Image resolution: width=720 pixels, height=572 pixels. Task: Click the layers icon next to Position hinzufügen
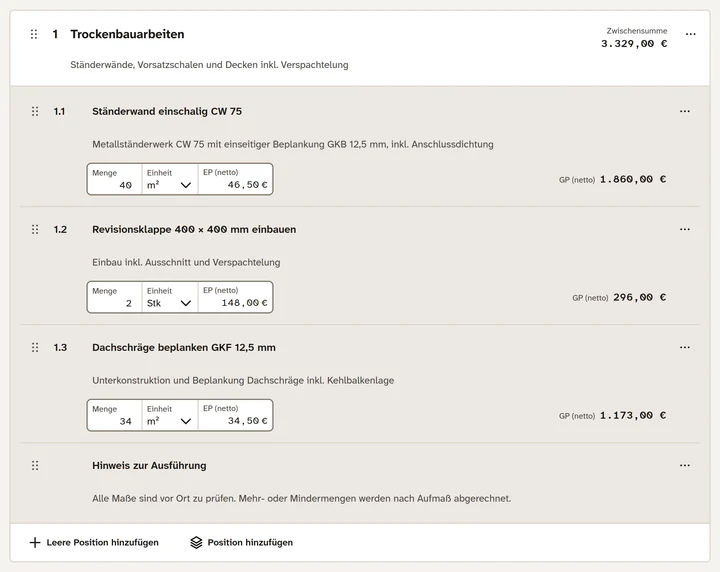[x=196, y=543]
